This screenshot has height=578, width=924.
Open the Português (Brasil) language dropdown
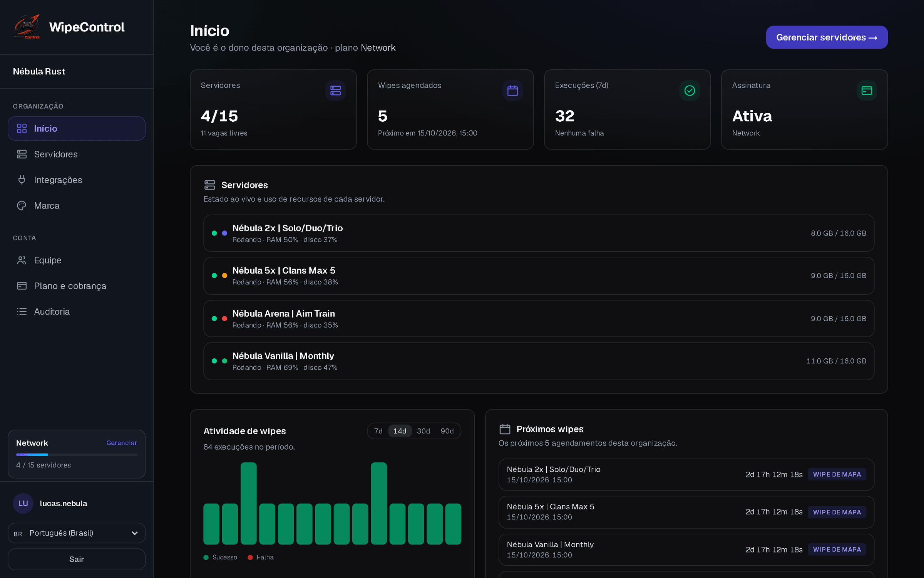(77, 533)
